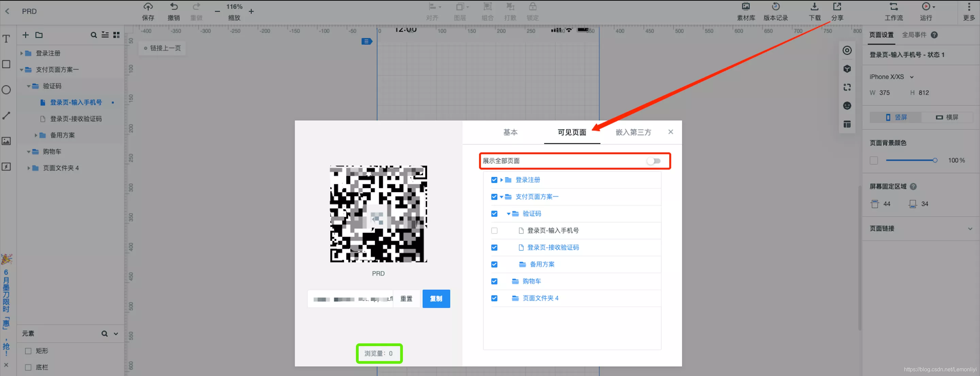Add a new page with plus icon
This screenshot has width=980, height=376.
click(26, 35)
